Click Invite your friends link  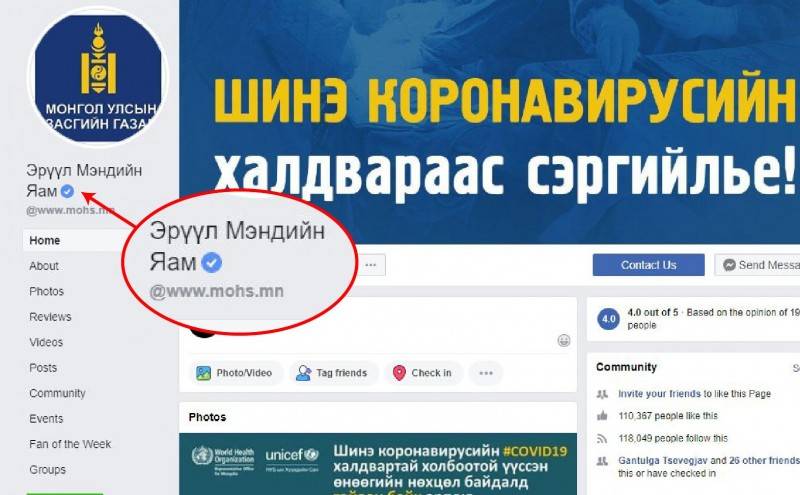click(659, 394)
